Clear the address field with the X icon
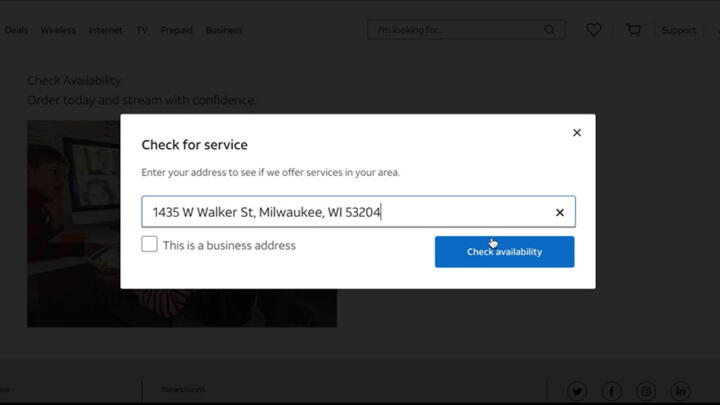Viewport: 720px width, 405px height. coord(559,212)
